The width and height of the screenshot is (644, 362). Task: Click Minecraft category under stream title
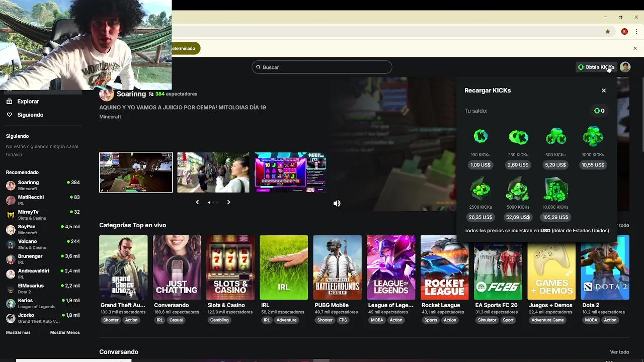[110, 117]
